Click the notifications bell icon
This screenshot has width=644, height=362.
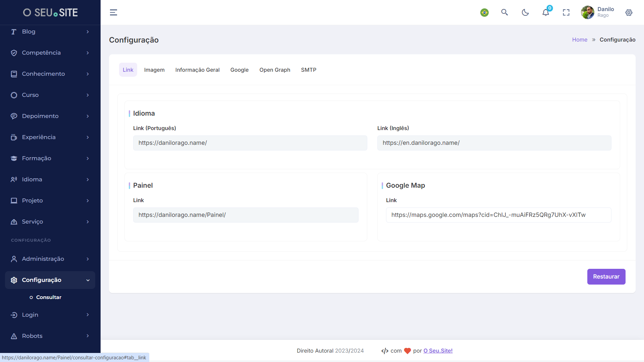click(546, 12)
